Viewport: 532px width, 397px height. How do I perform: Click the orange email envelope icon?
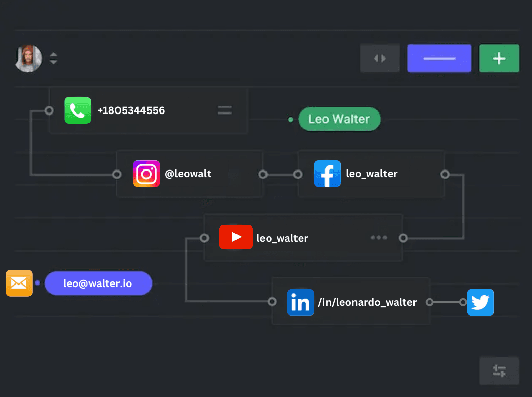[19, 283]
